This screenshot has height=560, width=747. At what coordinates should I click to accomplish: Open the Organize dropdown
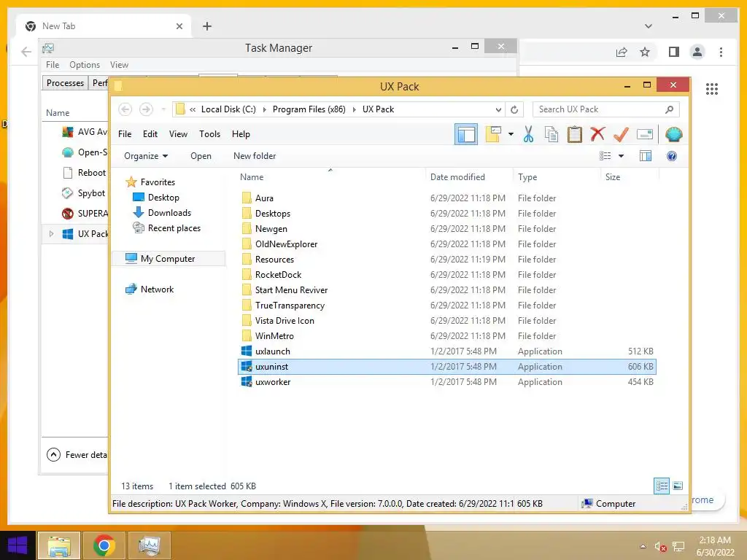point(146,156)
